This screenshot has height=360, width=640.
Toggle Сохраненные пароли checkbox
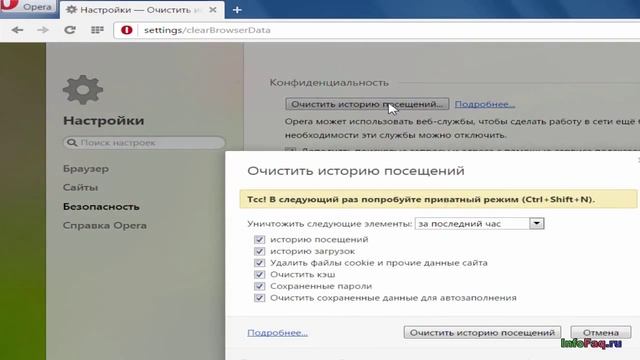coord(259,286)
